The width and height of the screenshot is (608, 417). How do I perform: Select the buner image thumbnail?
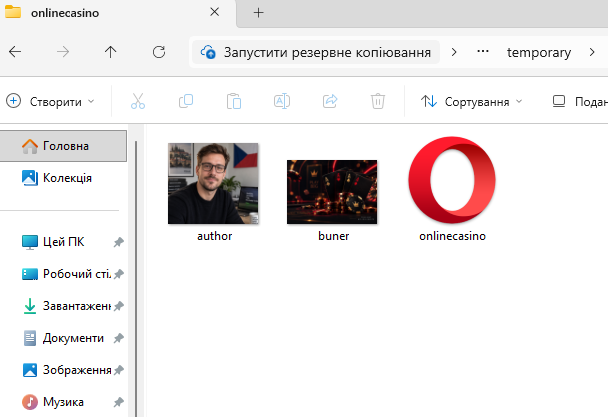click(332, 192)
